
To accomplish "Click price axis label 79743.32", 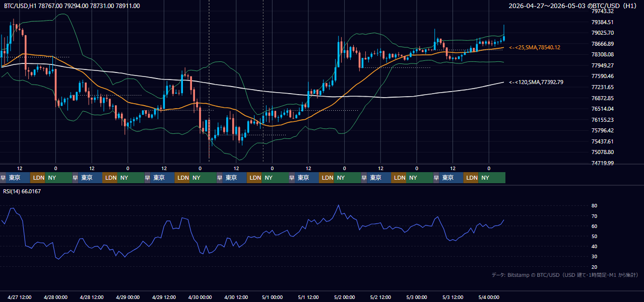I will click(602, 11).
